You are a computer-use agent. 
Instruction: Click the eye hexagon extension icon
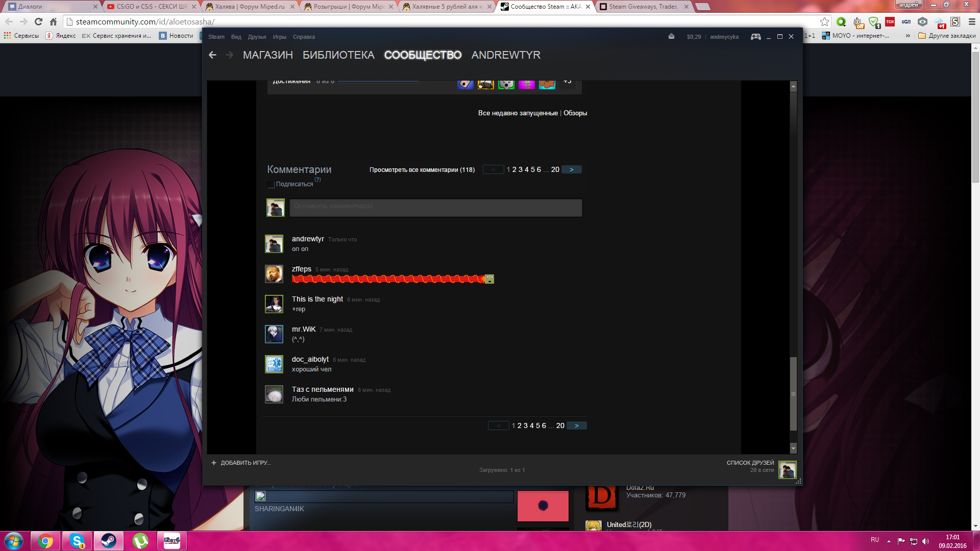922,22
